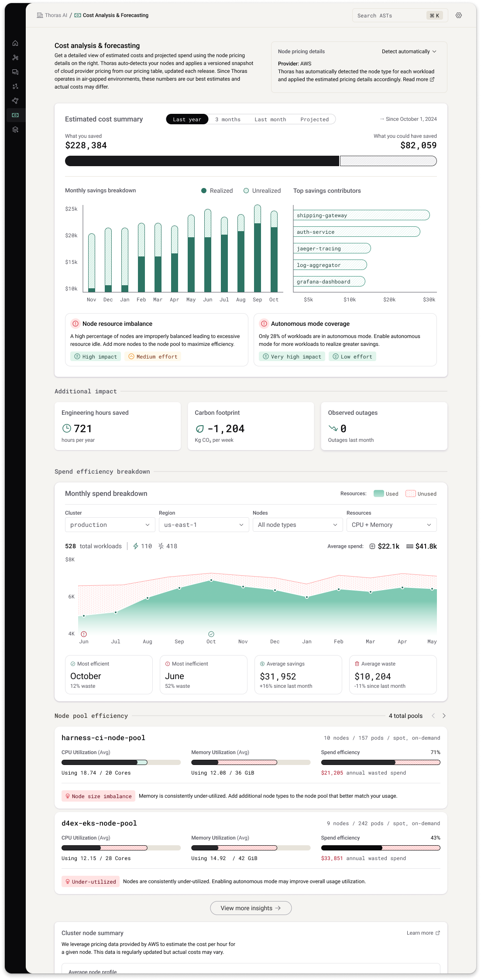The image size is (481, 980).
Task: Click the trash icon in Average waste card
Action: [357, 664]
